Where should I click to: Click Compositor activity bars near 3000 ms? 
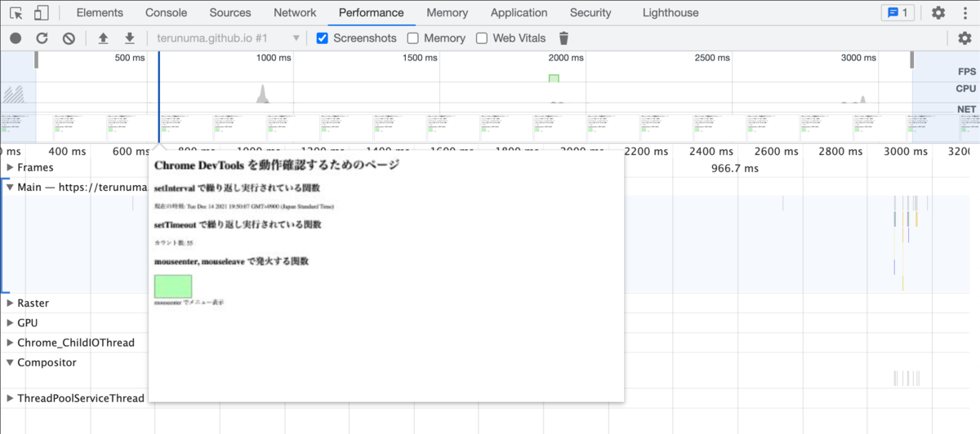(907, 379)
